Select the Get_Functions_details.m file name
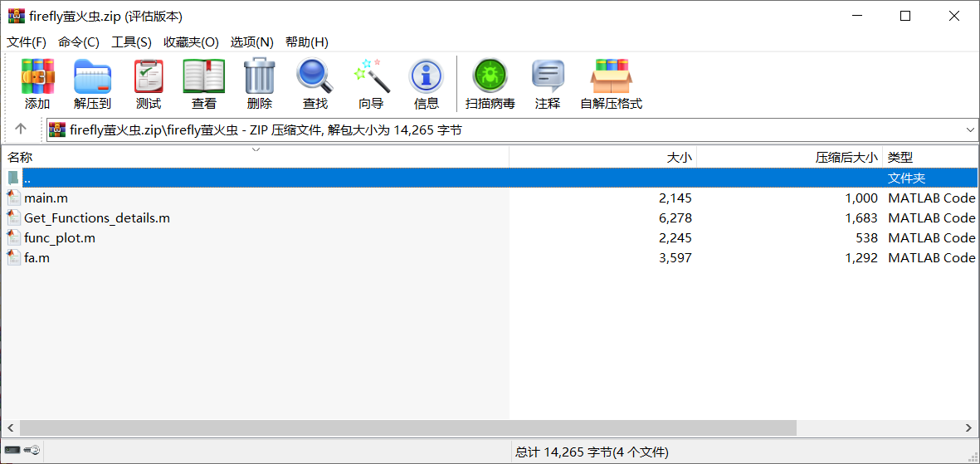Screen dimensions: 980x464 pos(97,218)
